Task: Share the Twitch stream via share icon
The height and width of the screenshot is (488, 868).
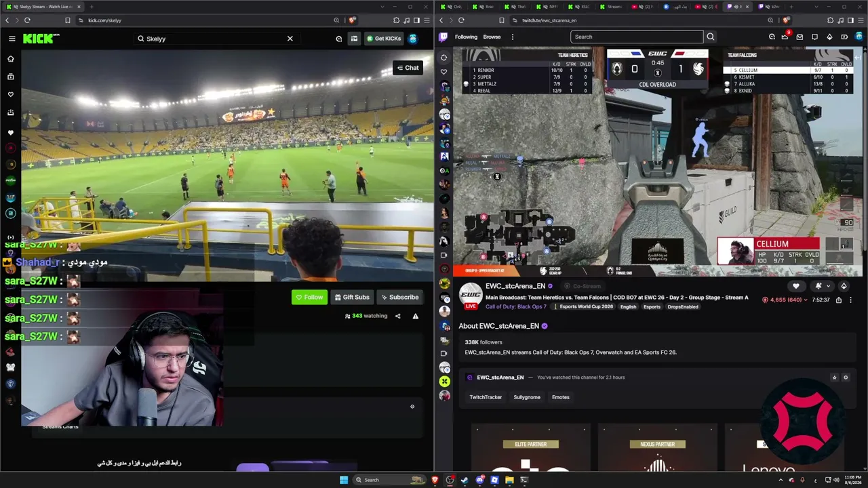Action: (839, 300)
